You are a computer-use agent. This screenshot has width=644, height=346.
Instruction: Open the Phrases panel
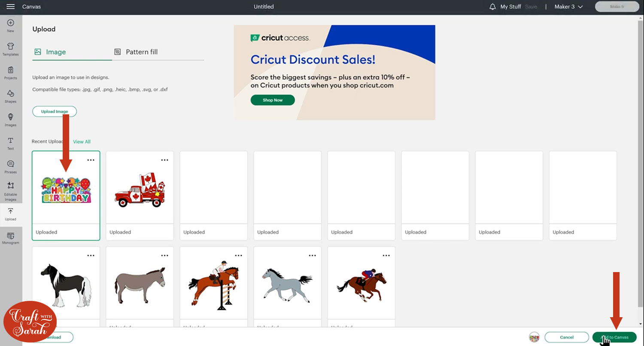(10, 166)
